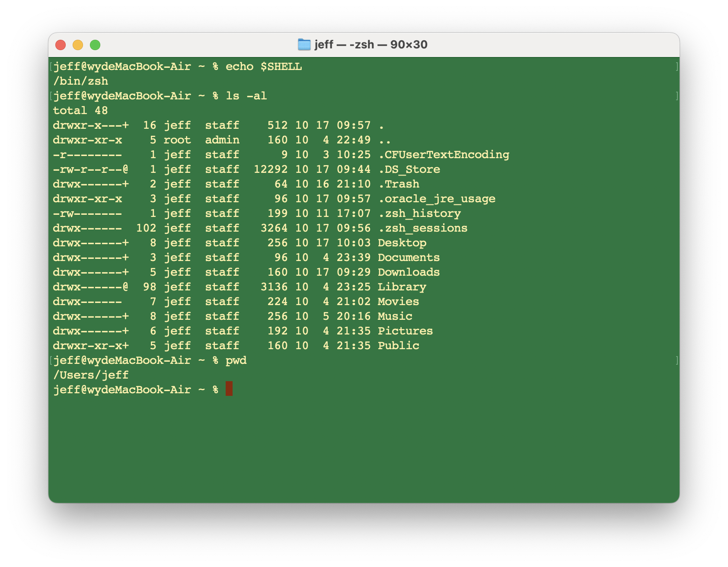Click the time '23:39' in Documents row

click(x=354, y=258)
